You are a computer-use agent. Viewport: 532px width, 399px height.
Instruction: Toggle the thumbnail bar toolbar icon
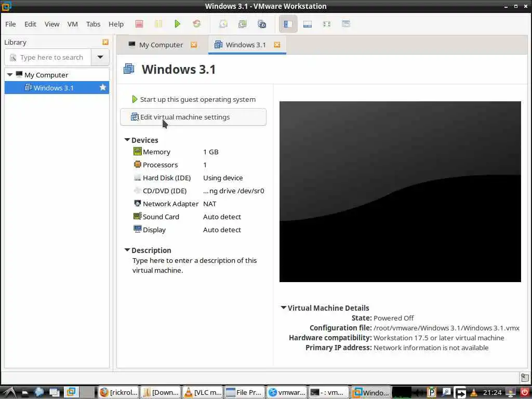pos(308,24)
